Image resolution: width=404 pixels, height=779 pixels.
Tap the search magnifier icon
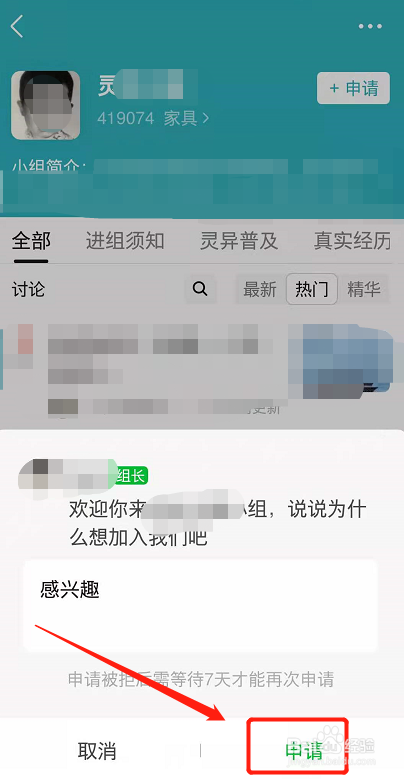pyautogui.click(x=200, y=289)
